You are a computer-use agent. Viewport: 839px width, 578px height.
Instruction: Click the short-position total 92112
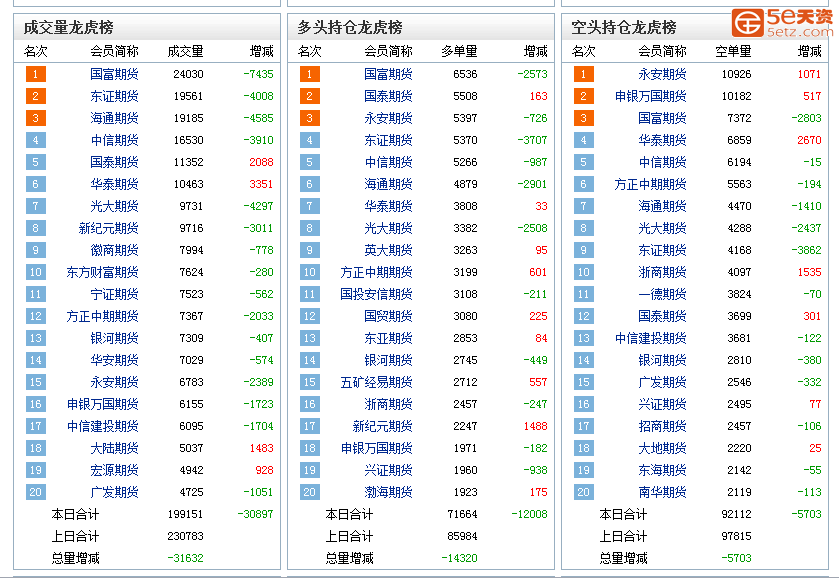point(736,514)
